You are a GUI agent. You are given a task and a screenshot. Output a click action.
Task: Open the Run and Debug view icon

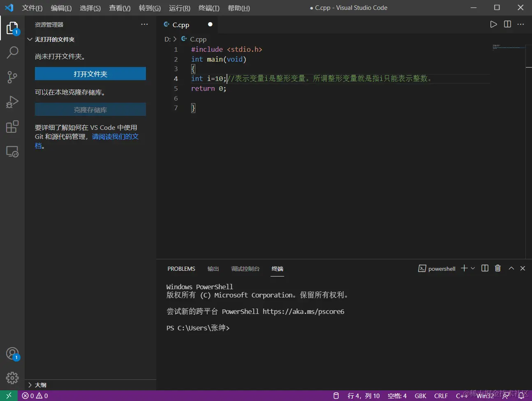point(12,102)
